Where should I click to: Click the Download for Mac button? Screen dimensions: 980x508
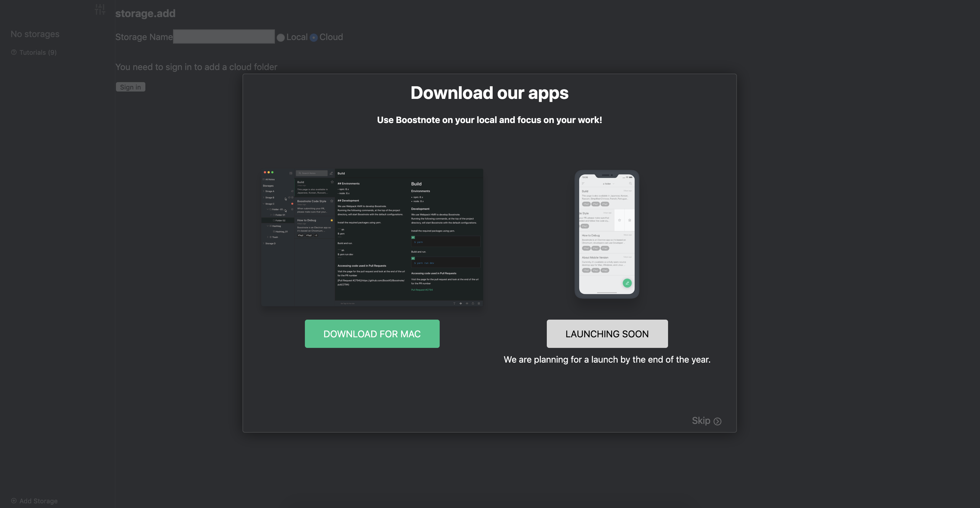(x=372, y=334)
